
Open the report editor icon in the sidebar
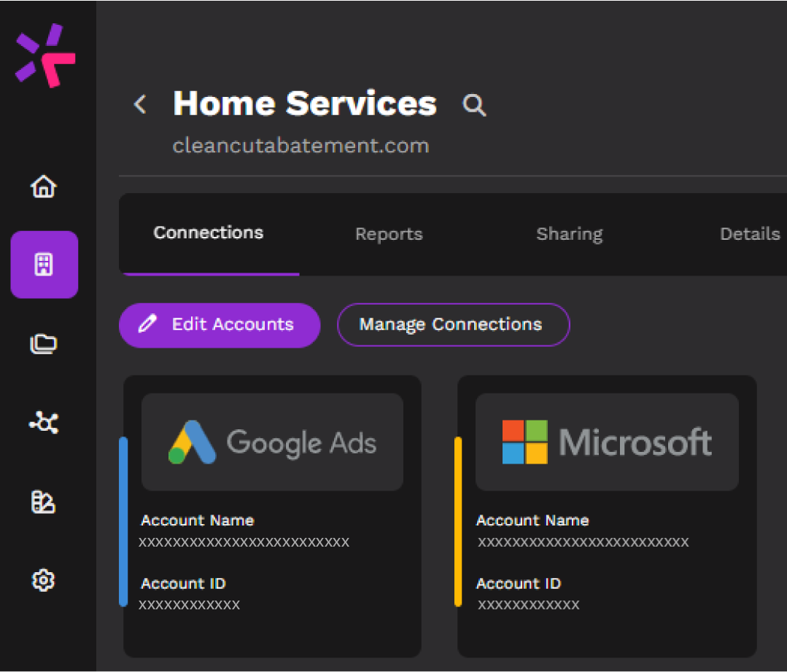[x=43, y=502]
